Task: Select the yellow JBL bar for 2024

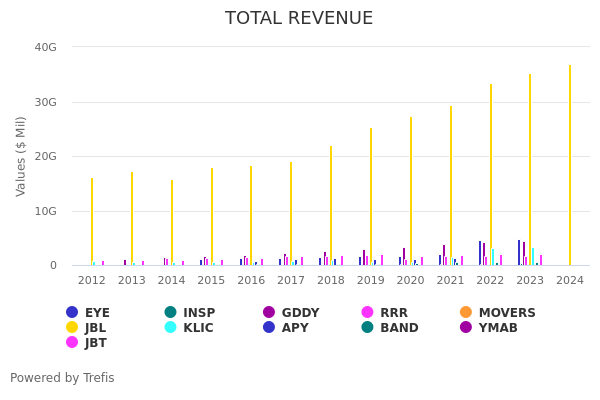Action: (570, 165)
